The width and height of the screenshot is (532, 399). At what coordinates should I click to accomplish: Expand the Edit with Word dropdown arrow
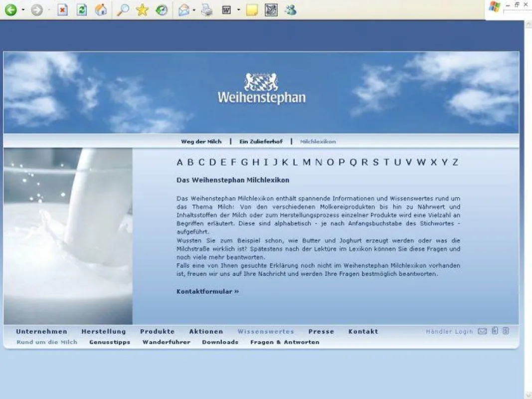pyautogui.click(x=238, y=10)
